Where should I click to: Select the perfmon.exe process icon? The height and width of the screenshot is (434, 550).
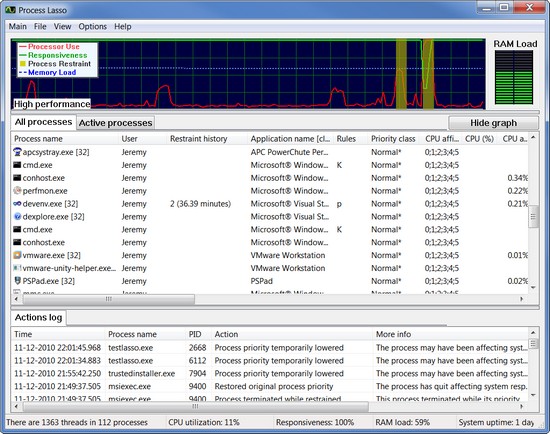pos(17,191)
